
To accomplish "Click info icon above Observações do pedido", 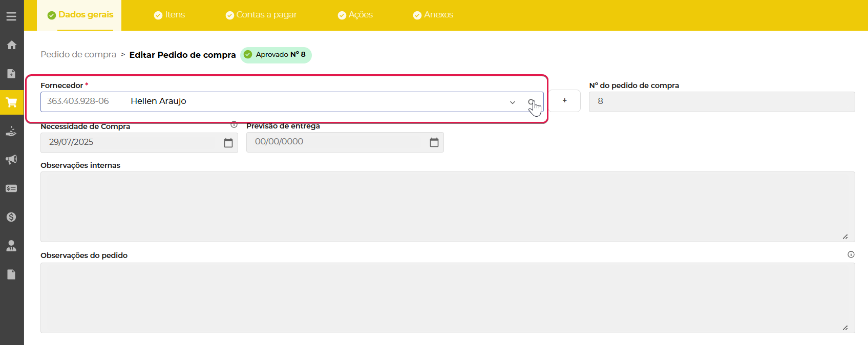I will [x=851, y=254].
